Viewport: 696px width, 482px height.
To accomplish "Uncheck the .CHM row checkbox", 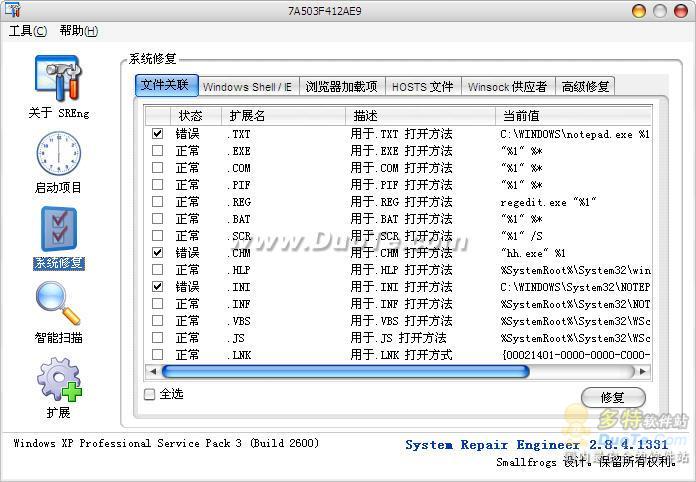I will click(x=157, y=253).
